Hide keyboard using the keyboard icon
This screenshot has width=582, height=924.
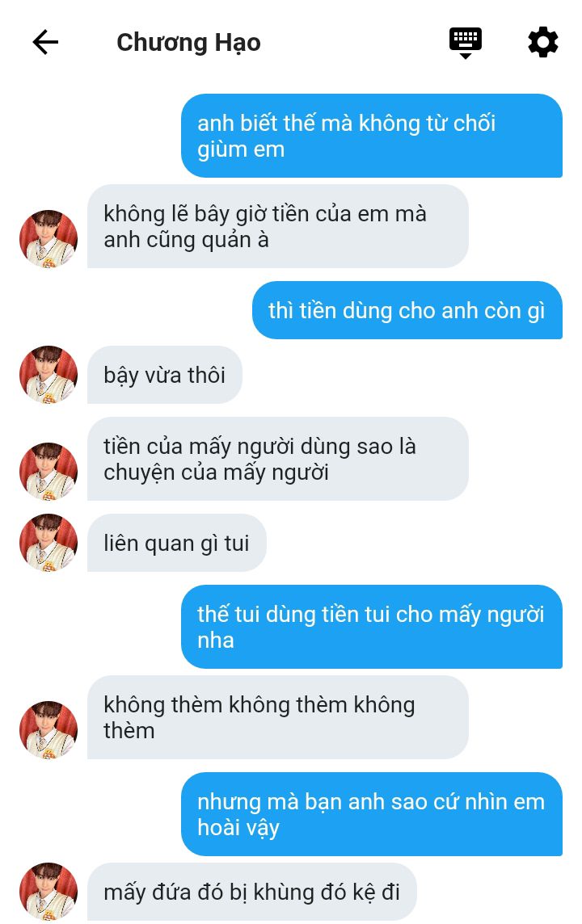pyautogui.click(x=466, y=43)
